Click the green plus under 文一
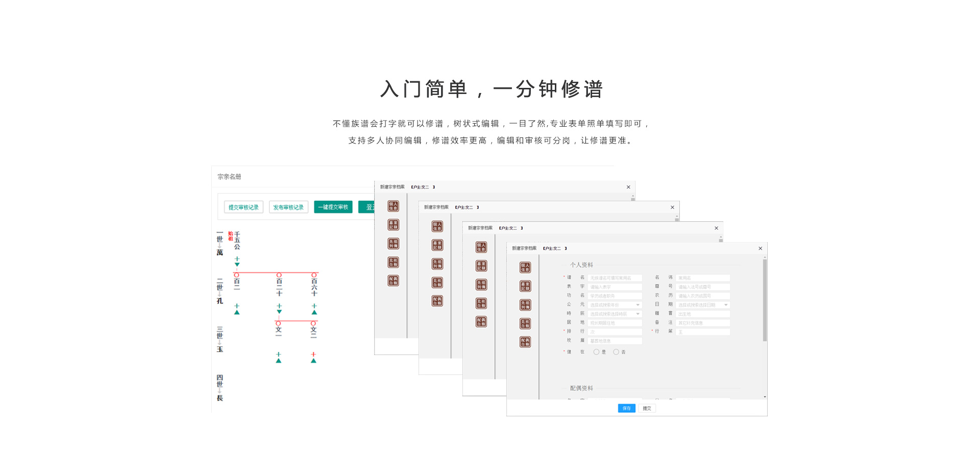980x471 pixels. [x=279, y=354]
